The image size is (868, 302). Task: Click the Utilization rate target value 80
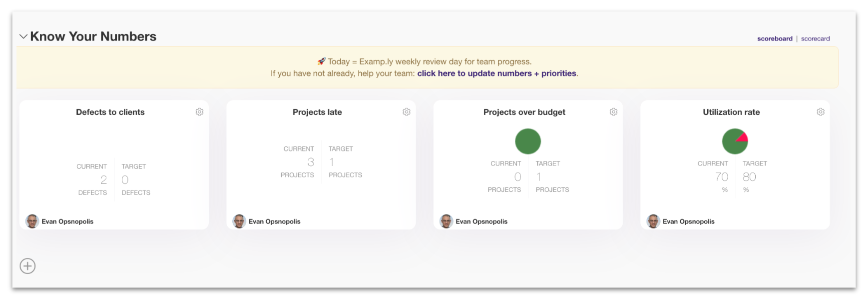pyautogui.click(x=749, y=177)
